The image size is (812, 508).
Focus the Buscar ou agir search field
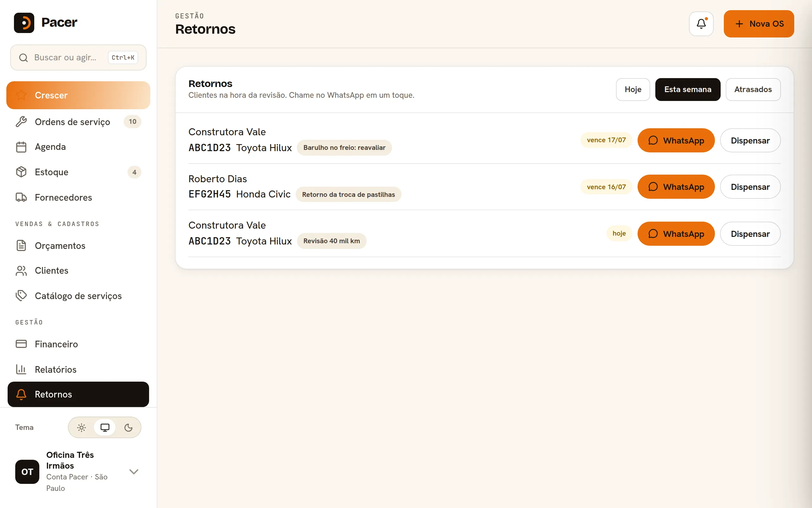point(78,57)
